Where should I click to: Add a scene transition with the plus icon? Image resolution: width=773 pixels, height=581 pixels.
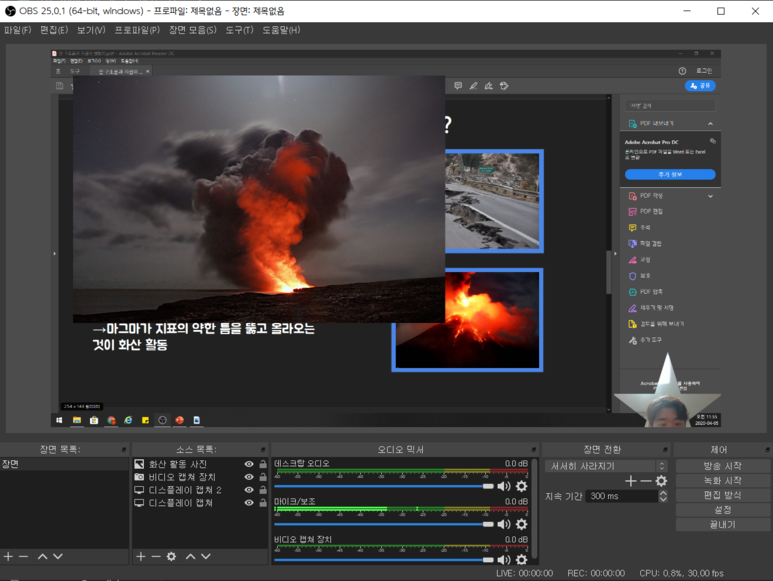[631, 481]
